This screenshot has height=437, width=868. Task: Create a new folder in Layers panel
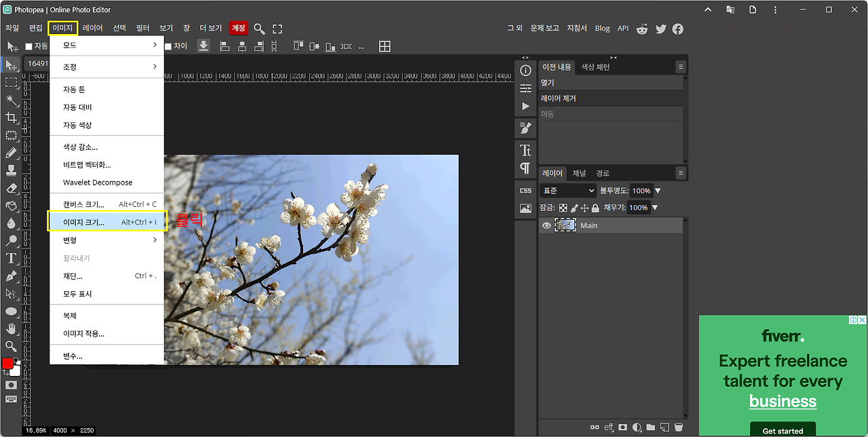(x=650, y=427)
